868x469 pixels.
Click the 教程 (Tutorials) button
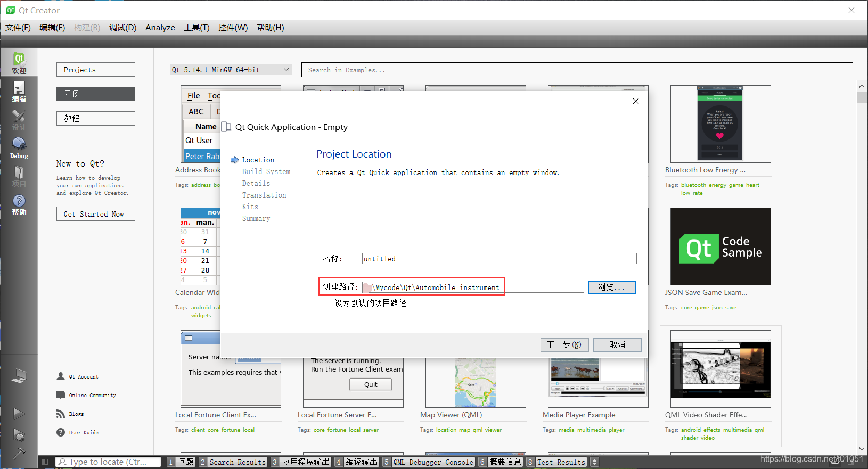point(96,118)
